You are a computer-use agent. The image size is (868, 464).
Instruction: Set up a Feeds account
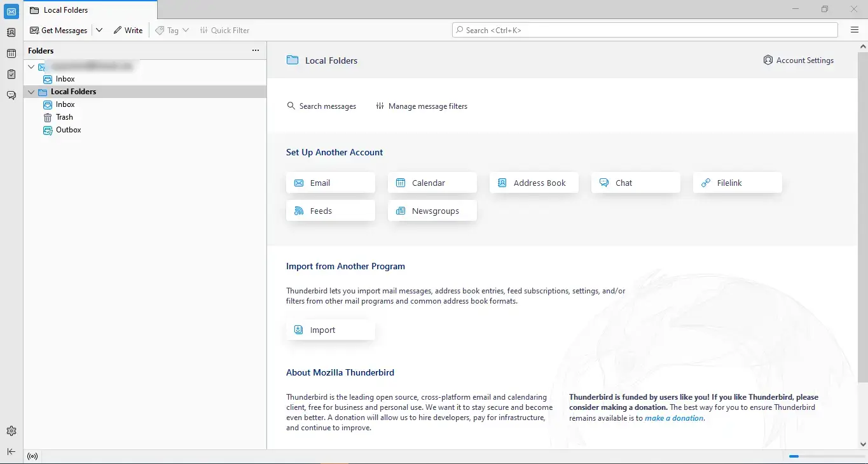(331, 211)
